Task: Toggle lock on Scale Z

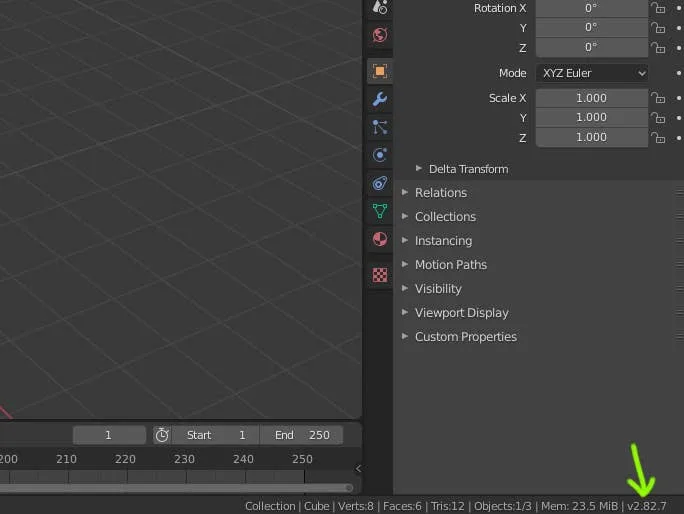Action: click(658, 138)
